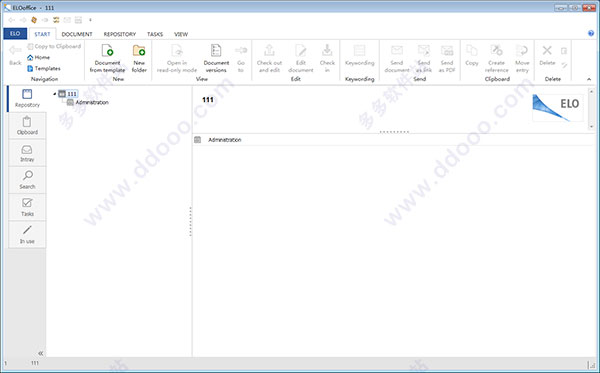Open the TASKS ribbon tab

(155, 34)
